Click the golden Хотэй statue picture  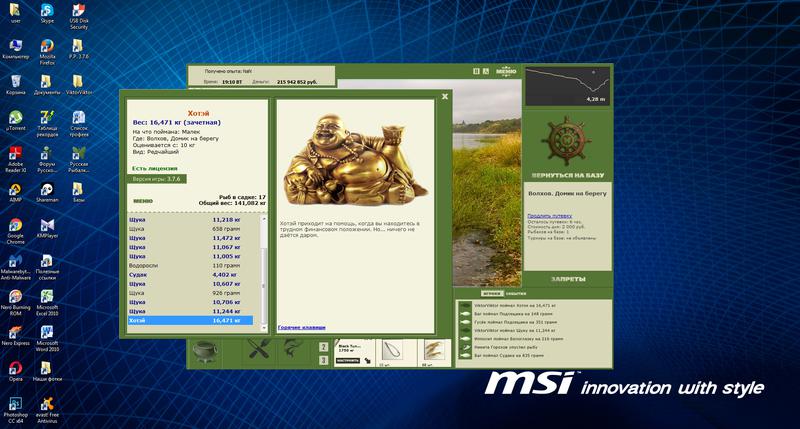tap(355, 160)
